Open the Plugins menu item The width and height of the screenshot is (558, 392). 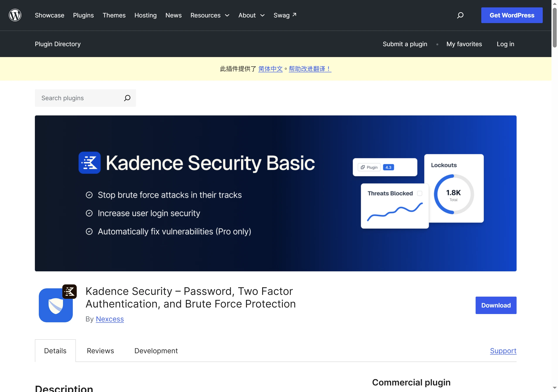coord(83,15)
